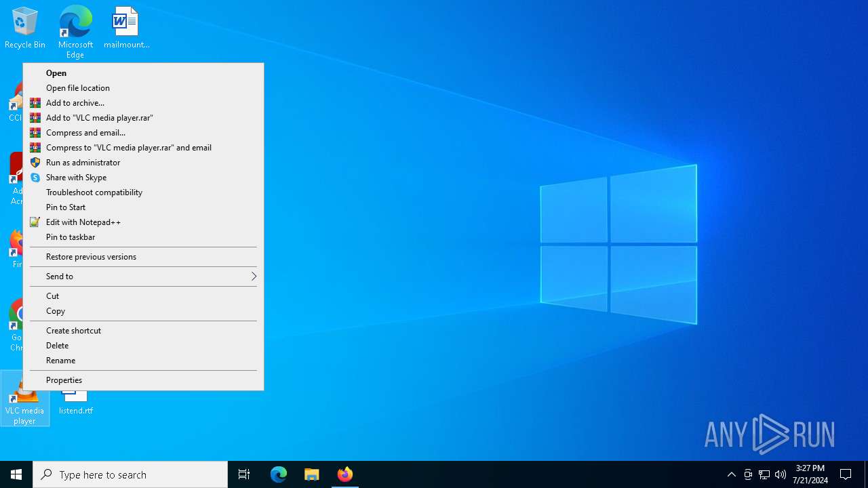
Task: Open Firefox from the taskbar
Action: coord(345,474)
